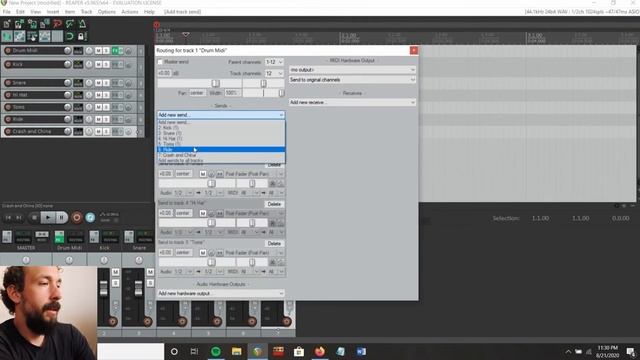Mute the Hi Hat track
The image size is (640, 360).
coord(98,95)
